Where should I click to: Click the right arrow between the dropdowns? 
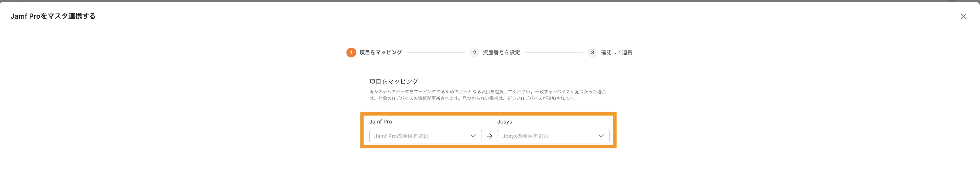[489, 136]
